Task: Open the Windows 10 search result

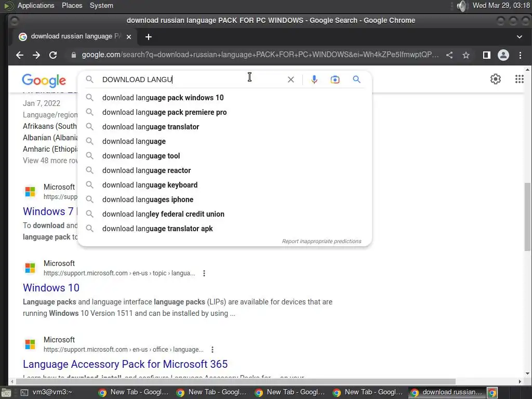Action: pyautogui.click(x=51, y=288)
